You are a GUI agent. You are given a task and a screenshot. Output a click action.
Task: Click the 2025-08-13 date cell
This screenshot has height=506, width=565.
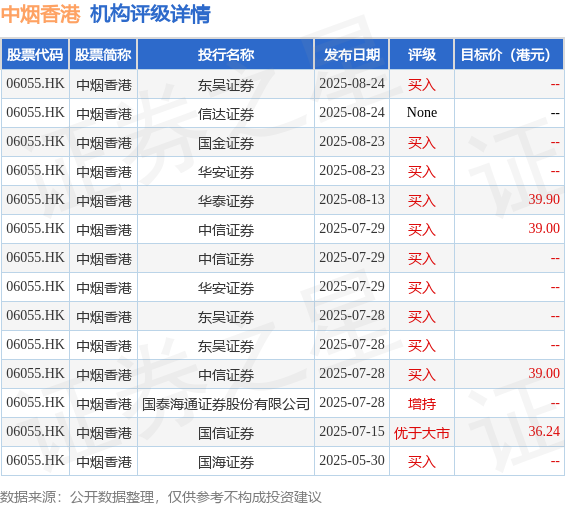[352, 199]
